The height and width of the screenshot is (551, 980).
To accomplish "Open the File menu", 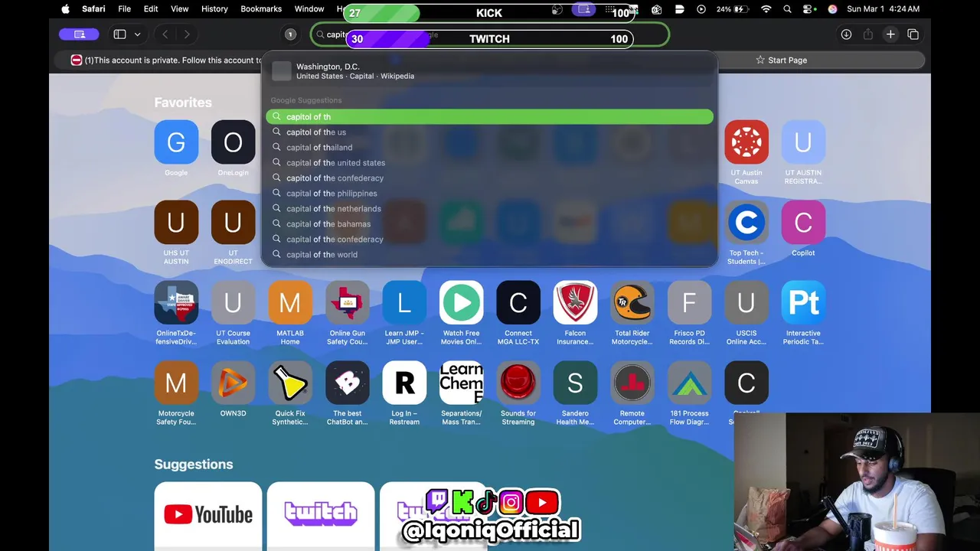I will (124, 9).
